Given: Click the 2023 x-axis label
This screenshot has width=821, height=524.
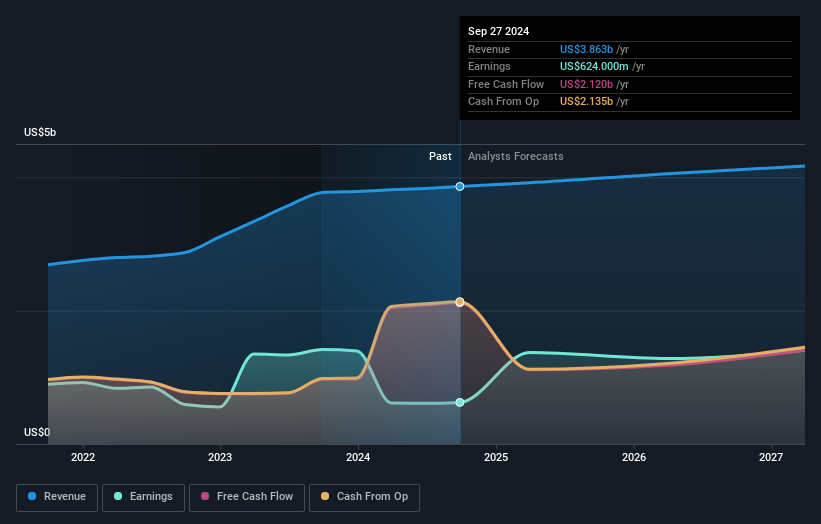Looking at the screenshot, I should pyautogui.click(x=220, y=458).
